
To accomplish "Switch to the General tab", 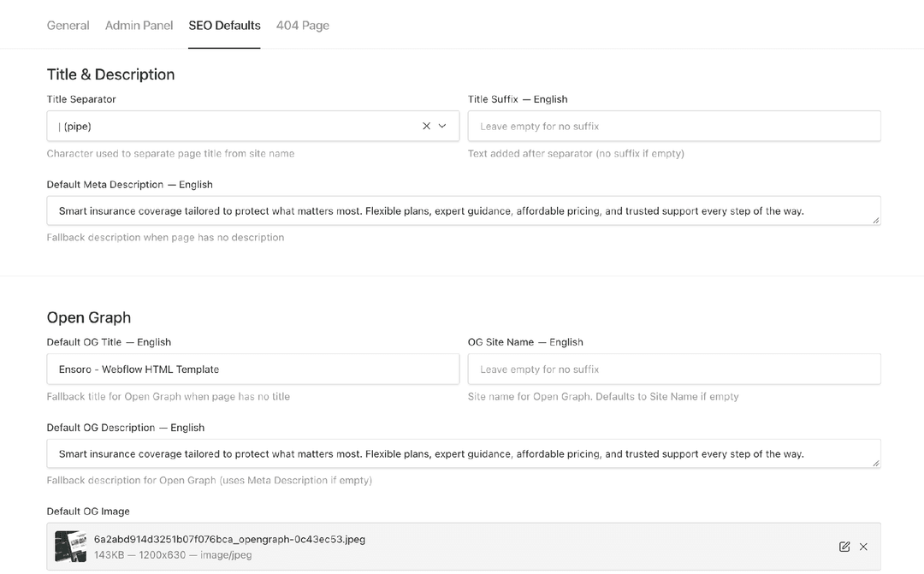I will pos(68,26).
